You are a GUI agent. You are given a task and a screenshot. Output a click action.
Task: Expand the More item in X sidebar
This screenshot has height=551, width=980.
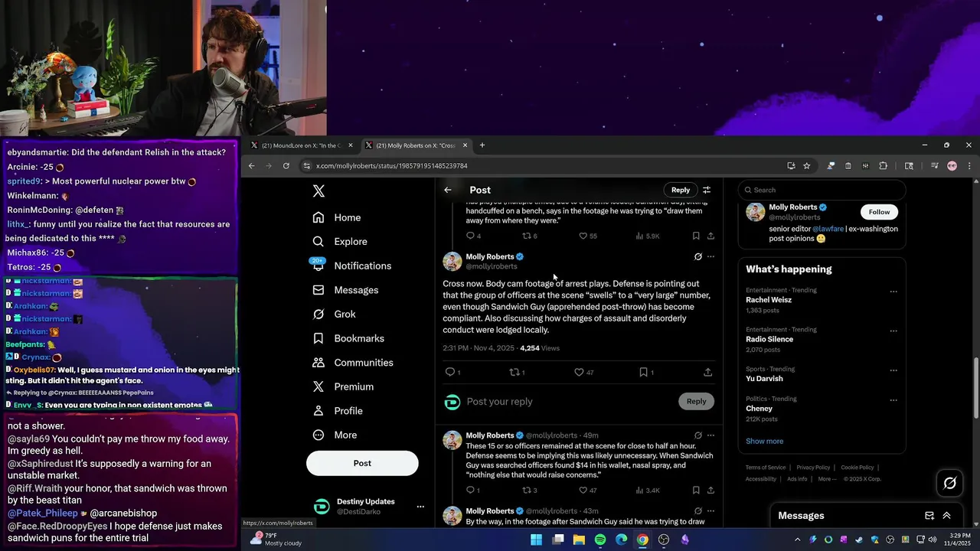[x=335, y=435]
